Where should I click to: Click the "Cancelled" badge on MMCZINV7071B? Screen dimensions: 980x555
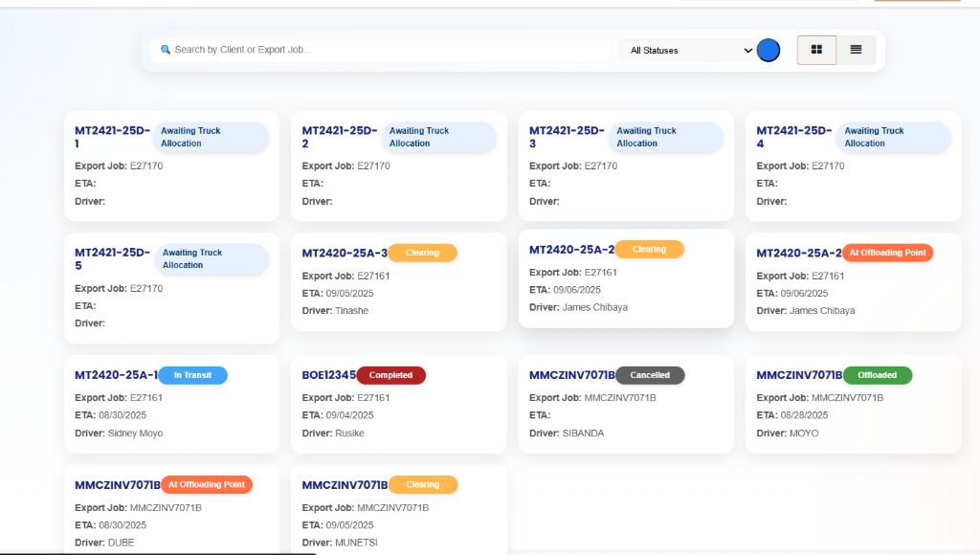(651, 375)
